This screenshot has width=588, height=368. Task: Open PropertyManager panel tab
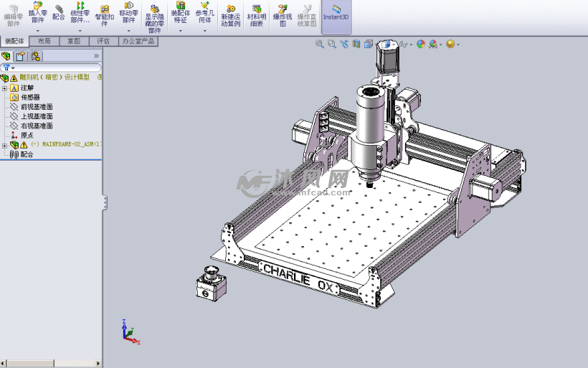pyautogui.click(x=21, y=56)
